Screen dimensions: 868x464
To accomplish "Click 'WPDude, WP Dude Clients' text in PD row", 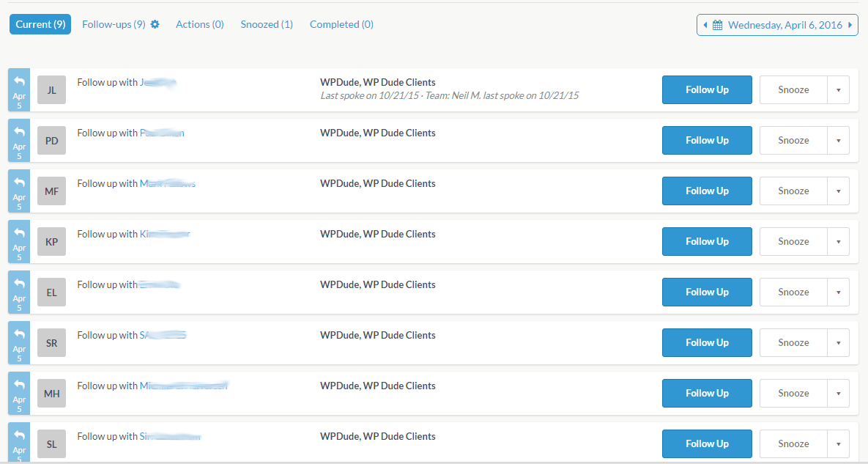I will tap(377, 133).
